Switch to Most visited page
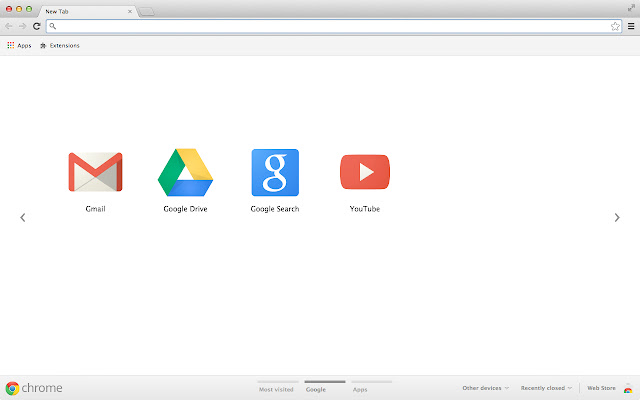This screenshot has width=640, height=400. click(276, 387)
